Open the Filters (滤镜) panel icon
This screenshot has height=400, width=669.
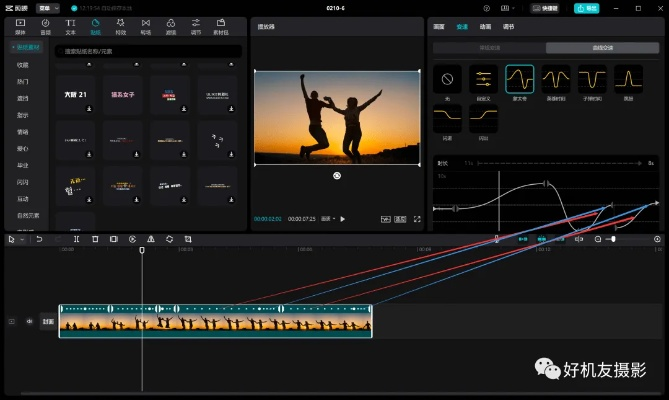[170, 24]
